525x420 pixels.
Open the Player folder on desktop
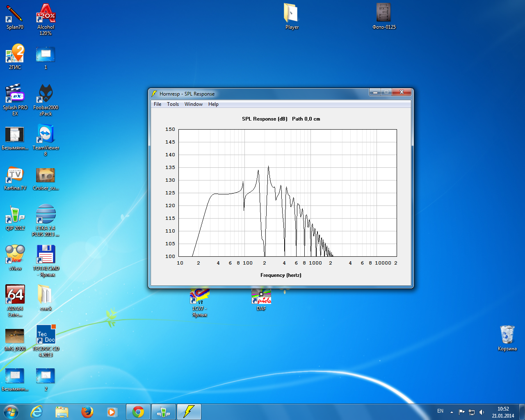point(292,16)
